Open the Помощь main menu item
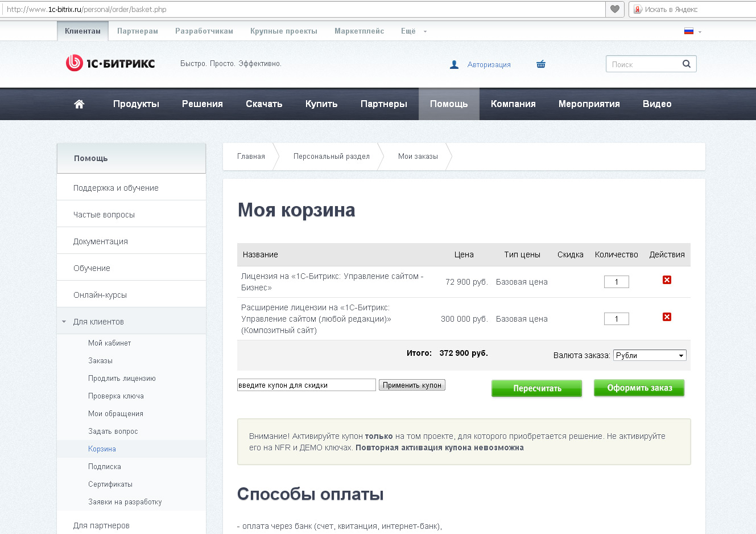The height and width of the screenshot is (534, 756). (449, 104)
